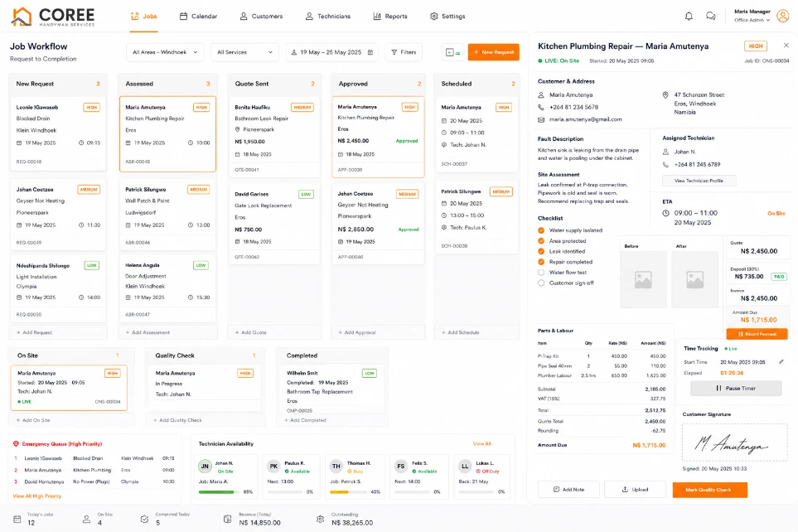Open David Garises Gate Lock Replacement card
798x532 pixels.
click(x=274, y=224)
